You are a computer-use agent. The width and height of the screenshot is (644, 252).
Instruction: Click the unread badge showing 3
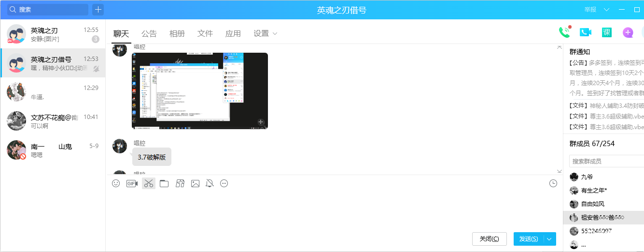coord(96,39)
